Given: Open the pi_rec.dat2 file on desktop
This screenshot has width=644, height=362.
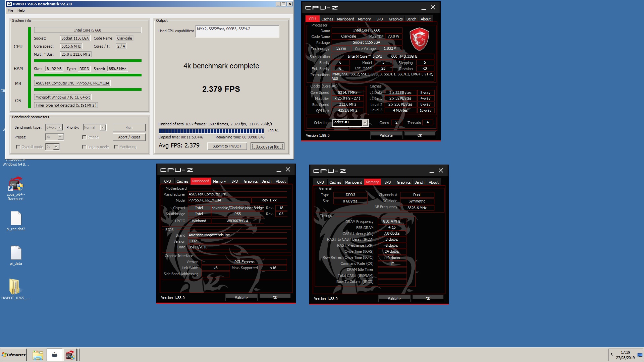Looking at the screenshot, I should point(16,221).
